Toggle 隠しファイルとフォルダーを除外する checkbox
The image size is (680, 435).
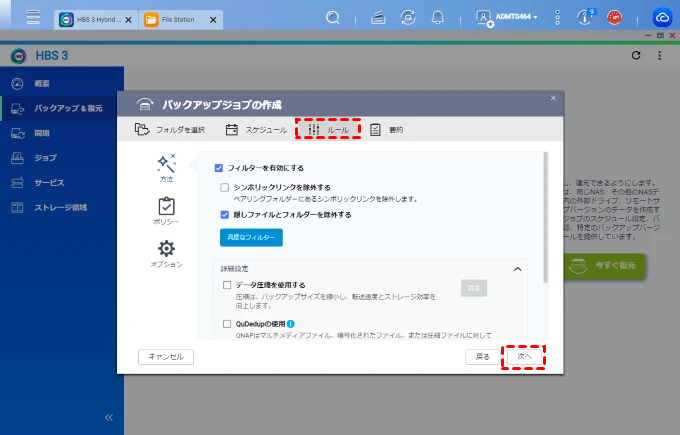tap(224, 215)
